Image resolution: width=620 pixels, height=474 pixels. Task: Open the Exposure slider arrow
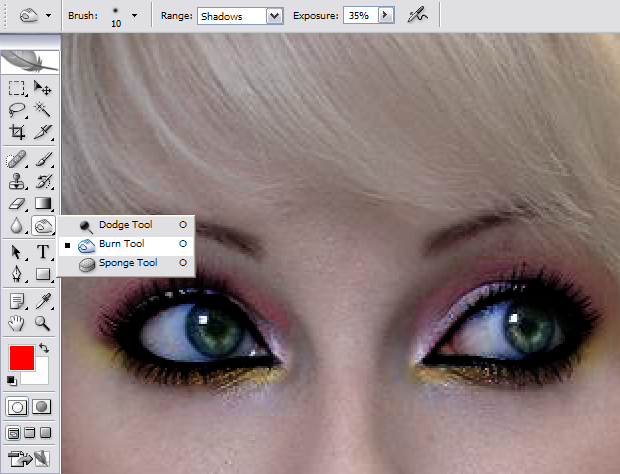[x=386, y=15]
